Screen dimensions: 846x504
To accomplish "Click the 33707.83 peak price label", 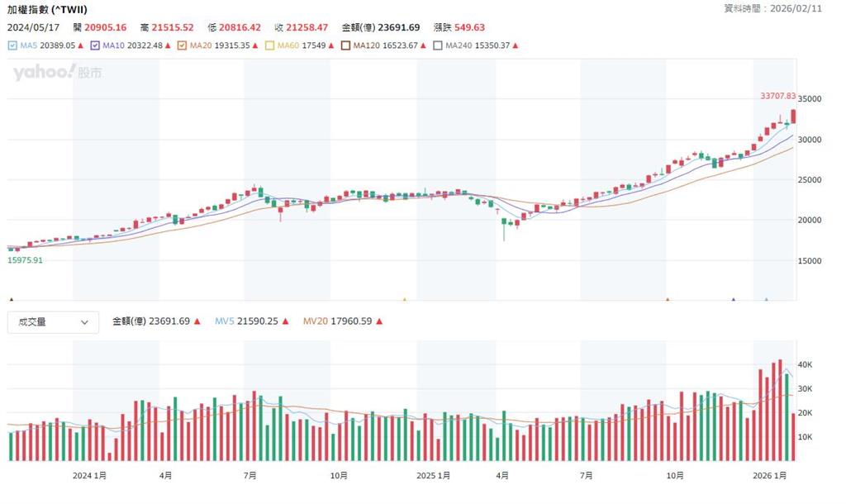I will [x=777, y=97].
